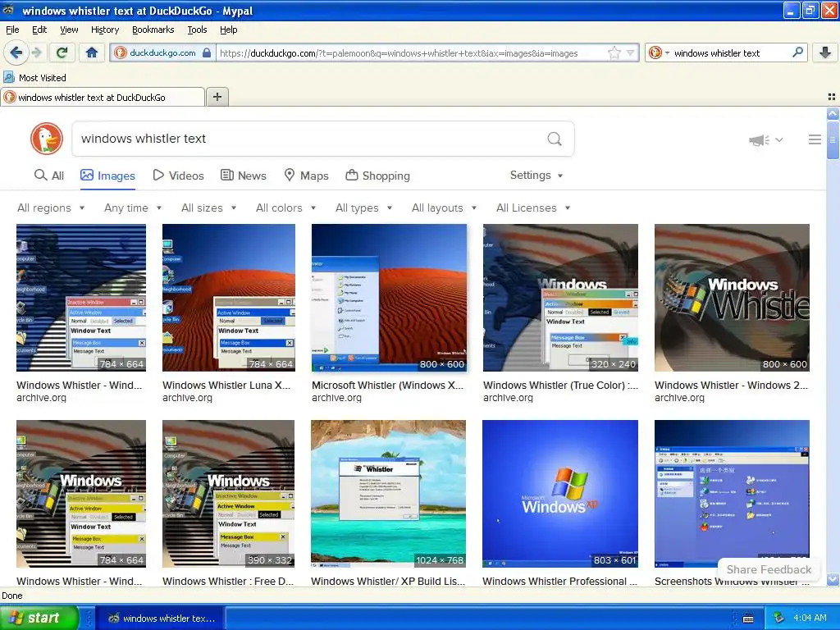
Task: Switch to the All results tab
Action: coord(48,176)
